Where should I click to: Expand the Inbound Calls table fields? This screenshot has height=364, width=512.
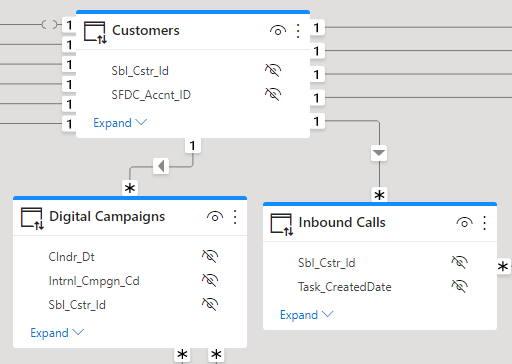point(307,315)
